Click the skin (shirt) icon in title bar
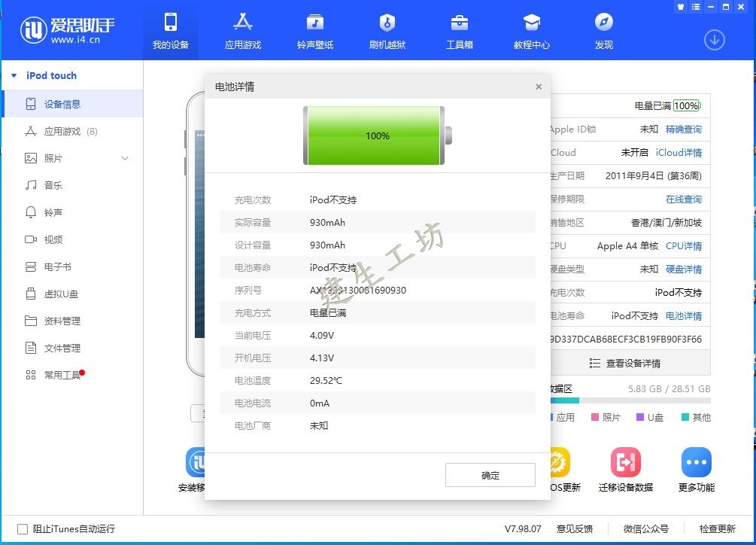 (x=680, y=7)
